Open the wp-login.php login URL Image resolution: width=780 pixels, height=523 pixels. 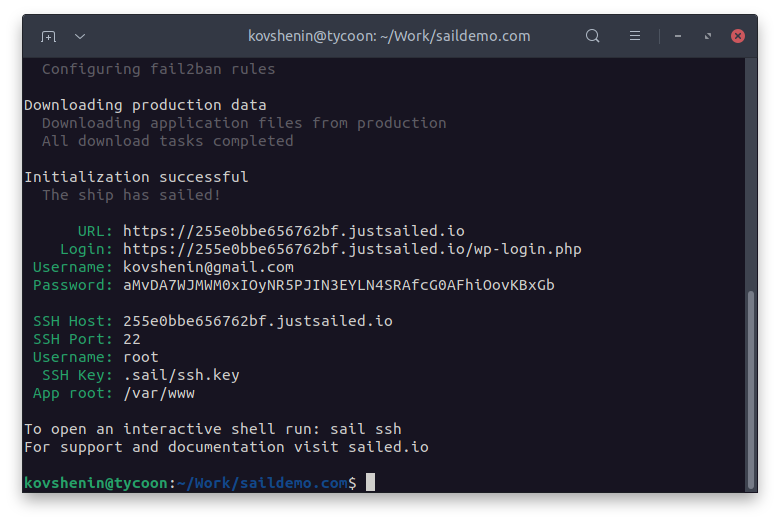(x=352, y=249)
